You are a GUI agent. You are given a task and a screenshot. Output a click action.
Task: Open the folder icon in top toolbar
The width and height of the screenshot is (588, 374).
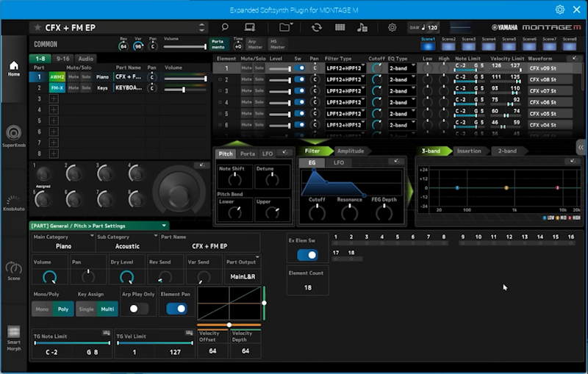point(286,27)
